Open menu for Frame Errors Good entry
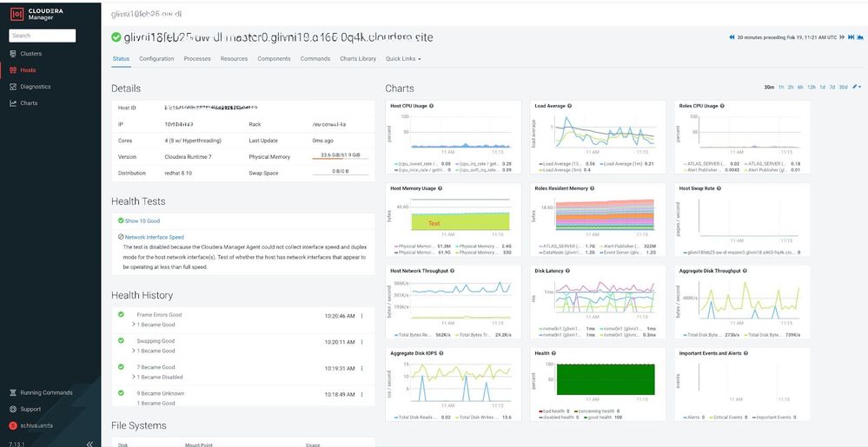 click(362, 316)
